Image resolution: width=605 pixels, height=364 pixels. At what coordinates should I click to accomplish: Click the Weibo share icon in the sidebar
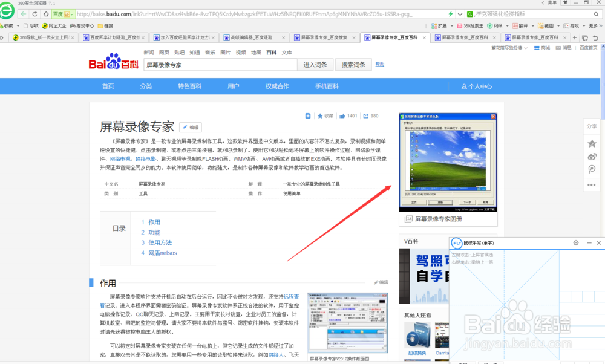592,157
